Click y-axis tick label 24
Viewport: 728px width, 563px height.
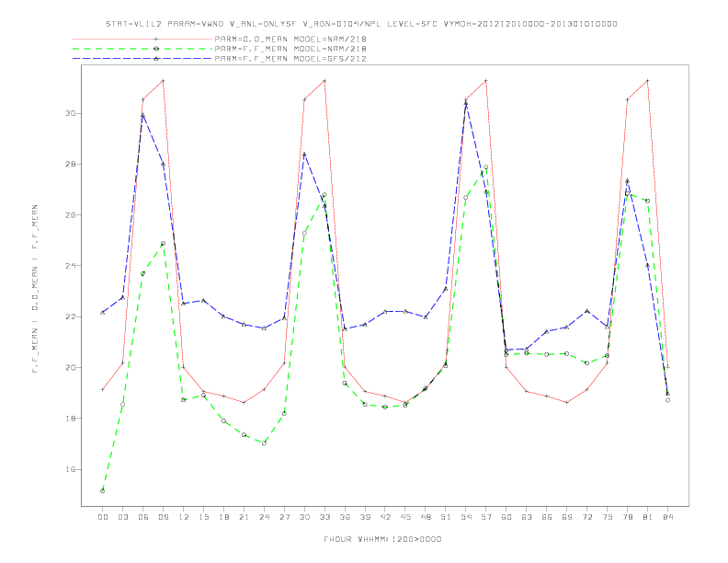(70, 266)
